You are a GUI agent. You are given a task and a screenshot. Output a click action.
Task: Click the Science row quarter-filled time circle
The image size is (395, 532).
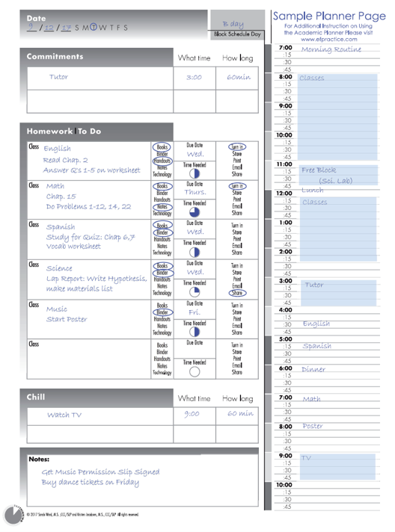[195, 292]
